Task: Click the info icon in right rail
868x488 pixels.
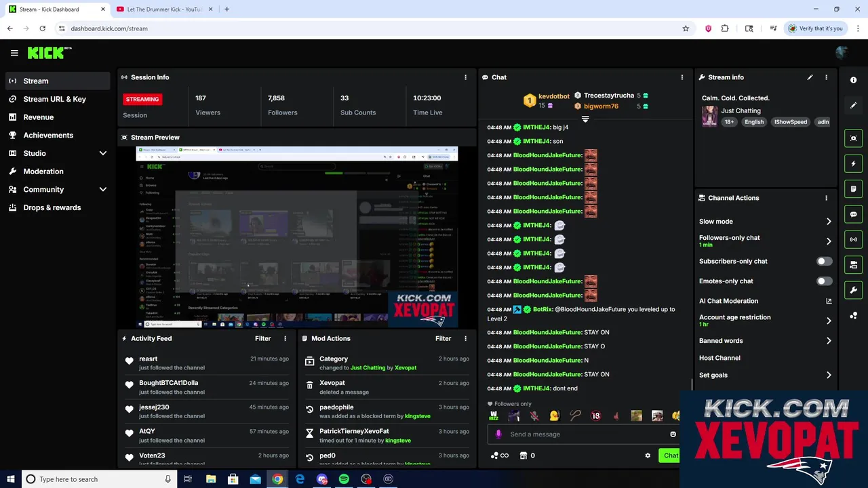Action: click(x=853, y=80)
